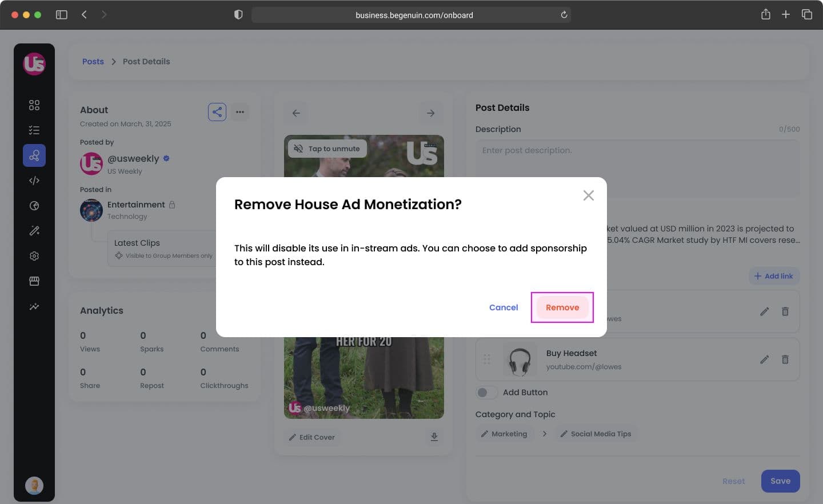The image size is (823, 504).
Task: Delete the first link row above Buy Headset
Action: pos(785,311)
